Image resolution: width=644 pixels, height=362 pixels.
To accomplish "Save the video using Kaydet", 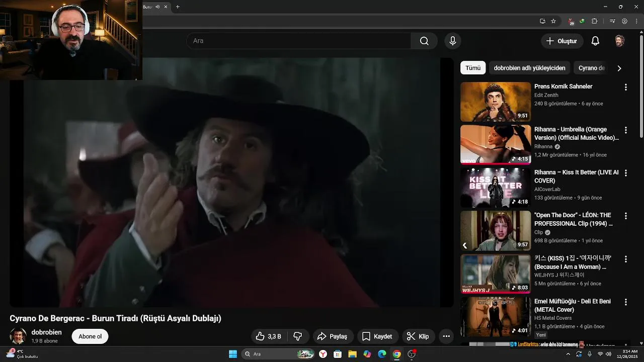I will (x=377, y=336).
